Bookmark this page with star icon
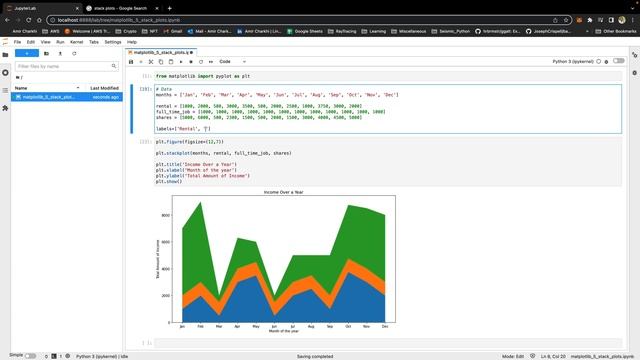Image resolution: width=640 pixels, height=360 pixels. point(566,20)
